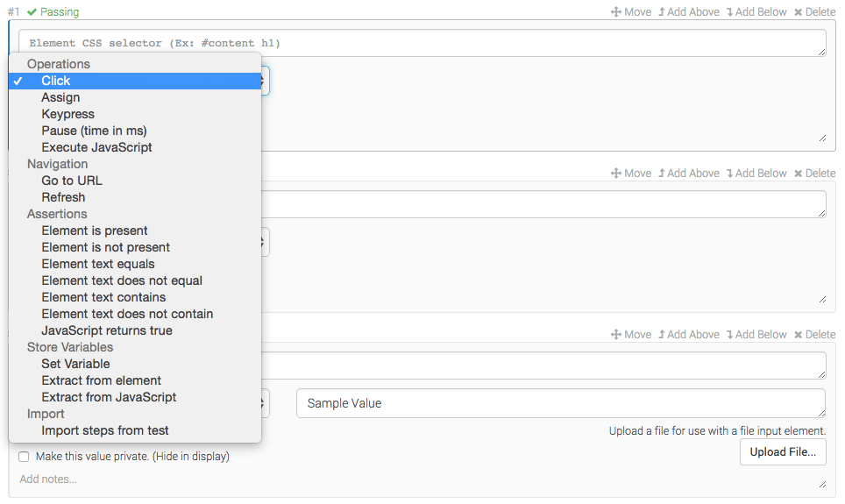Click the Sample Value text field

click(x=560, y=403)
